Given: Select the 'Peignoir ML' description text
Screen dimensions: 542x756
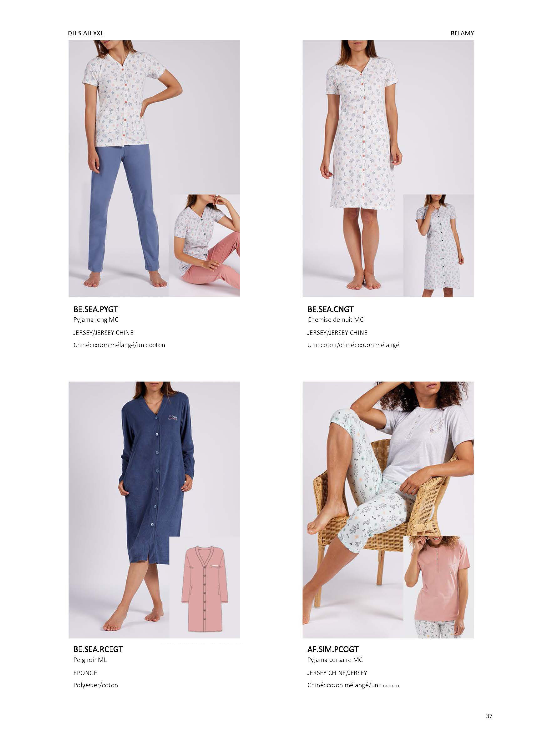Looking at the screenshot, I should (90, 660).
